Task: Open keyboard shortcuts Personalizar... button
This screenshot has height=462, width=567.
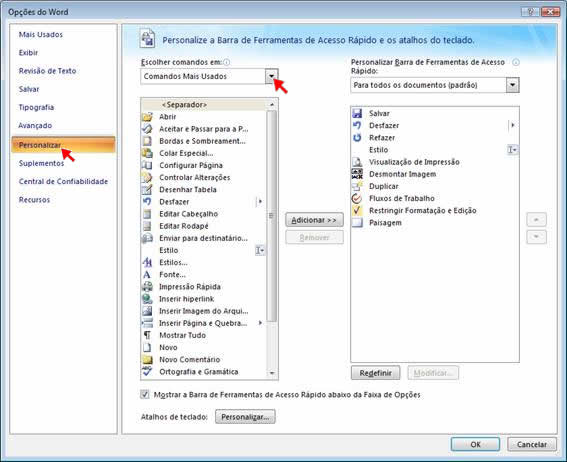Action: (245, 417)
